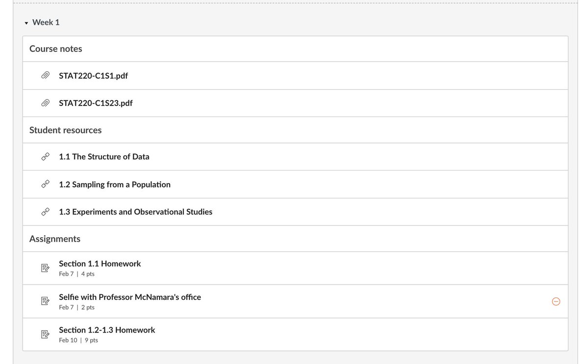Click assignment icon for Section 1.2-1.3 Homework
This screenshot has width=588, height=364.
pos(45,335)
